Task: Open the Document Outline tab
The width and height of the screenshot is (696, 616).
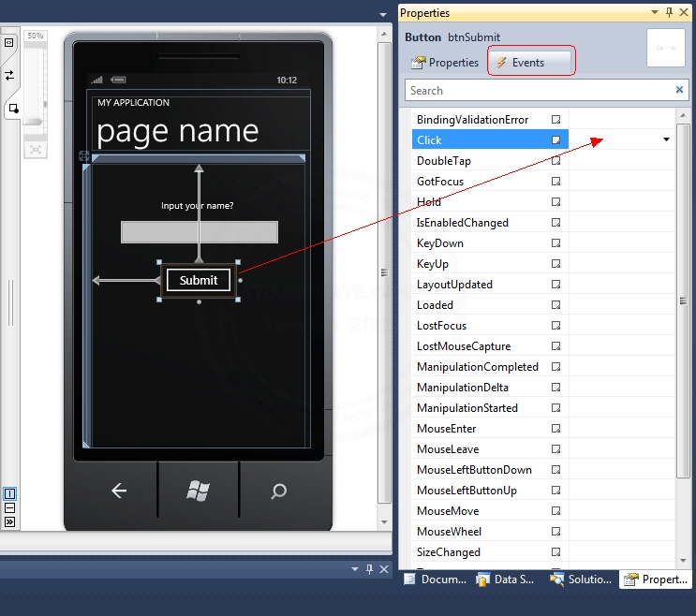Action: pyautogui.click(x=436, y=579)
